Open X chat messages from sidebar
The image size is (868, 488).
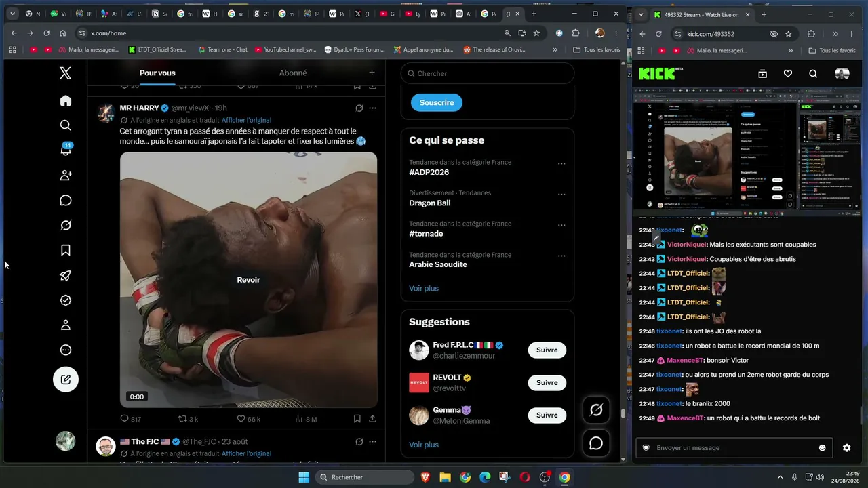click(66, 201)
